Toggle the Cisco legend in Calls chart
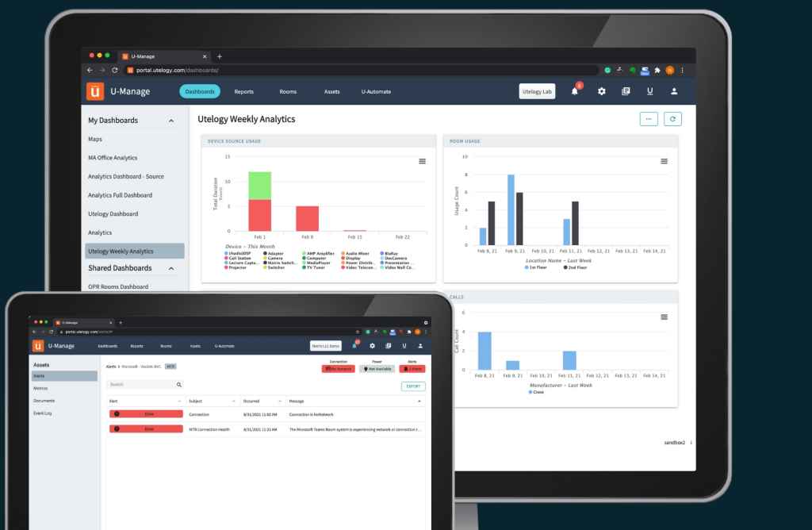Screen dimensions: 812x530 [537, 392]
